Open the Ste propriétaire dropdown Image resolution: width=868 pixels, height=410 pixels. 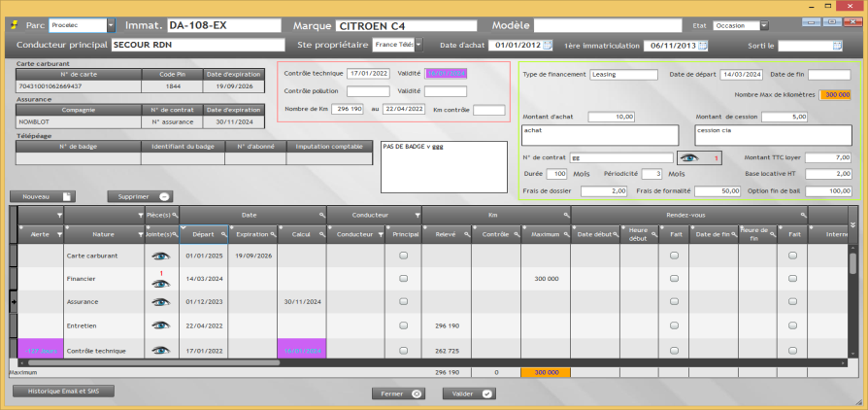click(418, 45)
